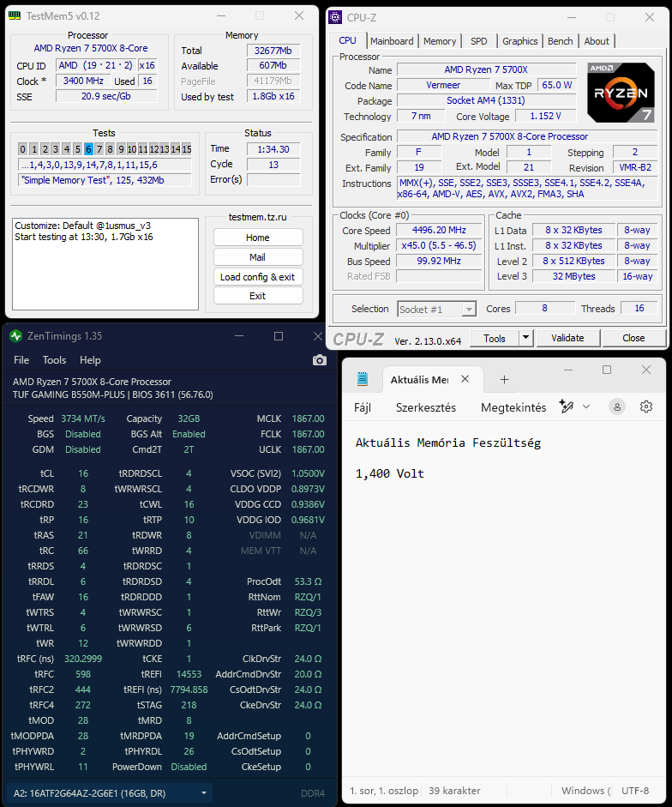Click the 3734 MT/s Speed value in ZenTimings
The width and height of the screenshot is (672, 807).
coord(83,419)
